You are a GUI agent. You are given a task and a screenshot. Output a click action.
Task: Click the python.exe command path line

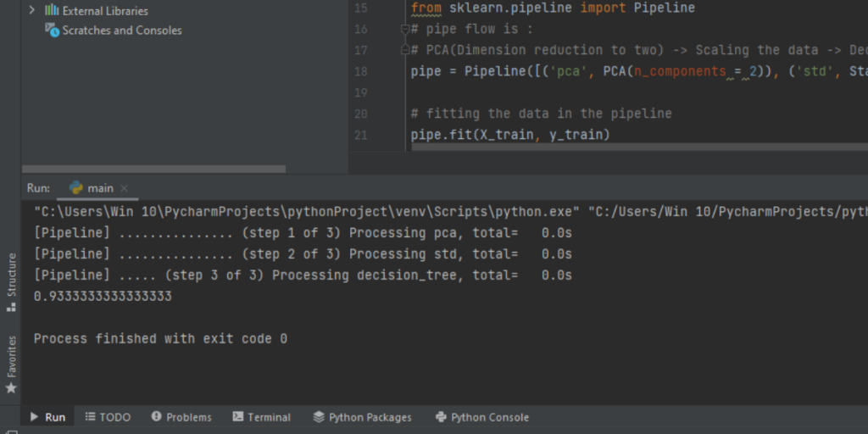point(451,211)
